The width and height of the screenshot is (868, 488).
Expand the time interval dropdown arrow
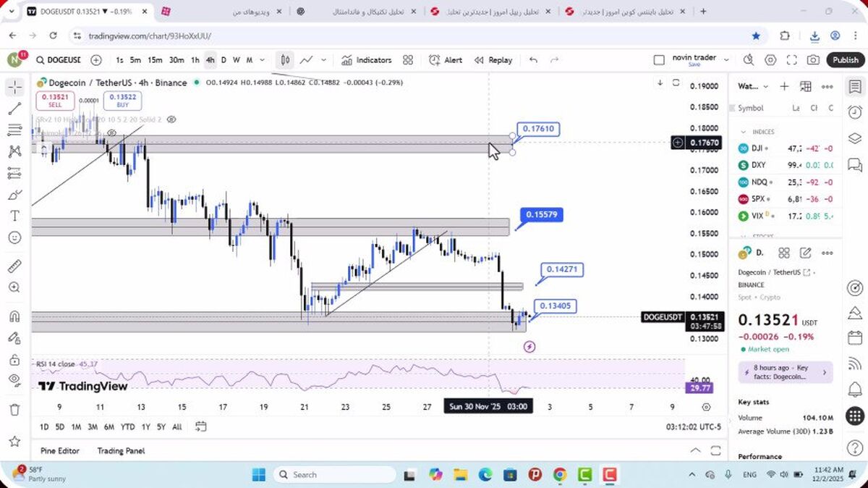point(262,60)
